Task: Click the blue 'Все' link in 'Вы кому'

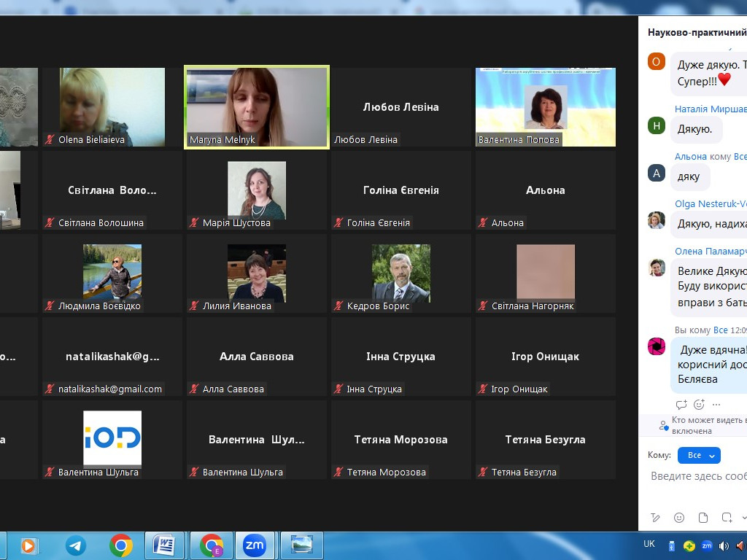Action: pos(720,330)
